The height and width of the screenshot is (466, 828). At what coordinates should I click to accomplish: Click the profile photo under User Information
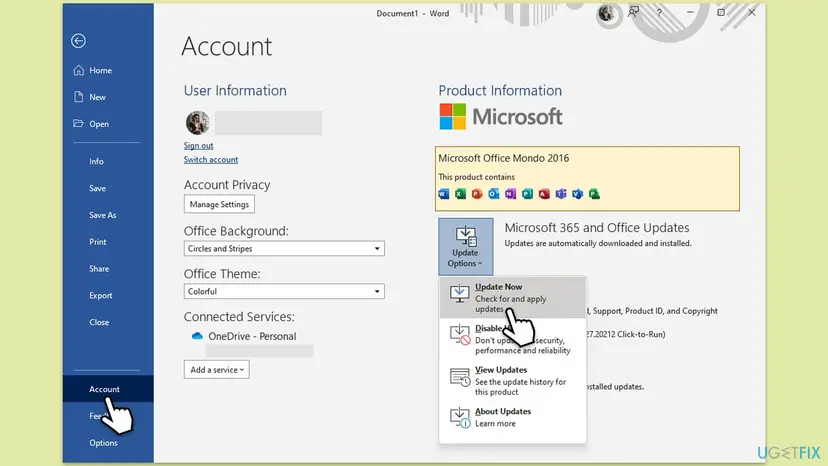point(197,123)
